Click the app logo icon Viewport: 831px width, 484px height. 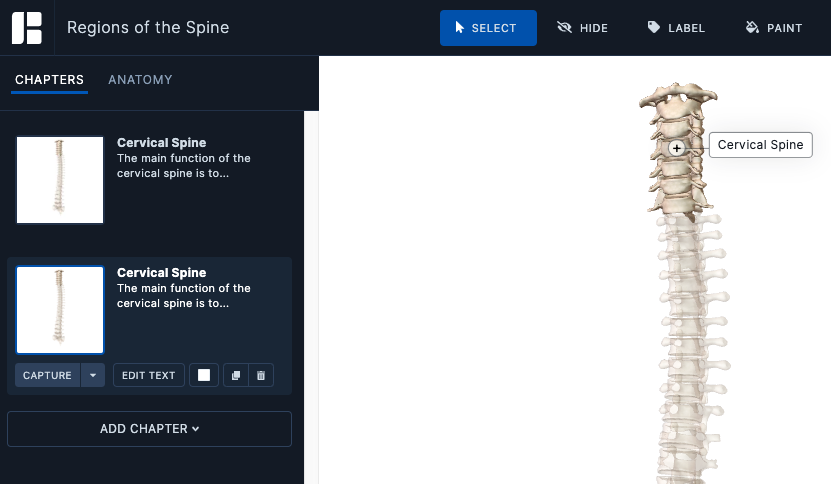[x=27, y=28]
